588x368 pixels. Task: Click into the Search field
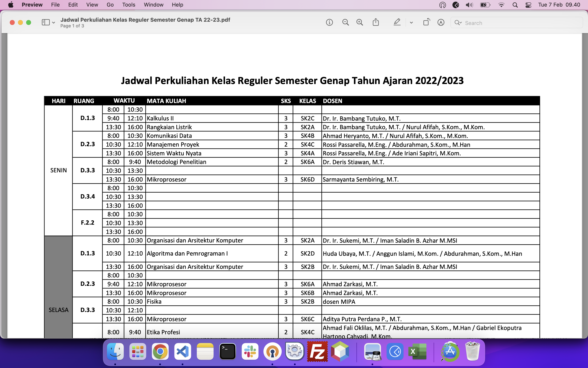click(x=516, y=23)
